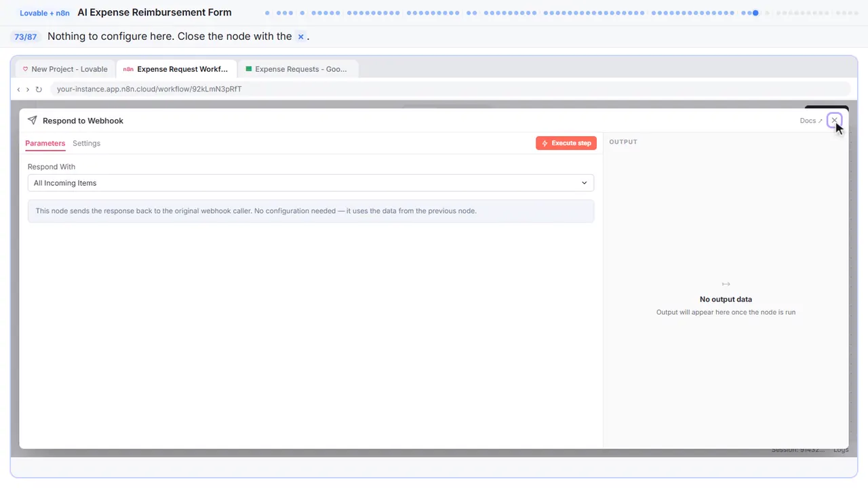Image resolution: width=868 pixels, height=488 pixels.
Task: Click the lightning icon on Execute step
Action: [x=545, y=143]
